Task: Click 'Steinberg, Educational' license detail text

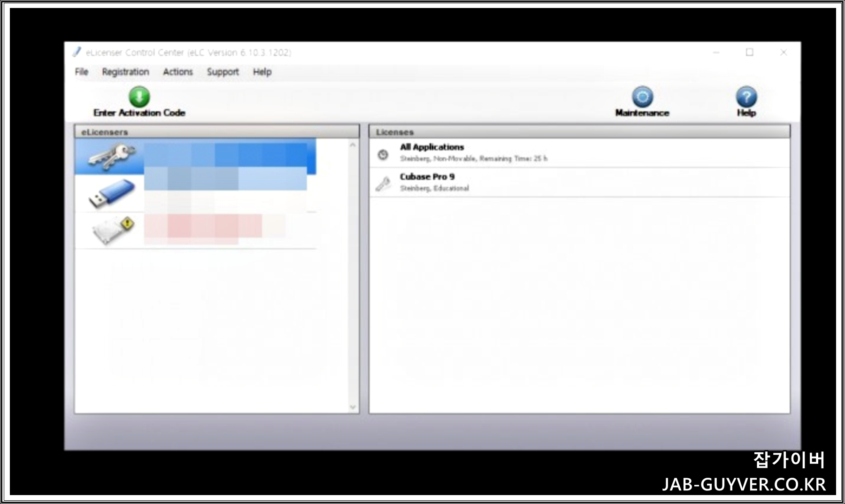Action: point(434,188)
